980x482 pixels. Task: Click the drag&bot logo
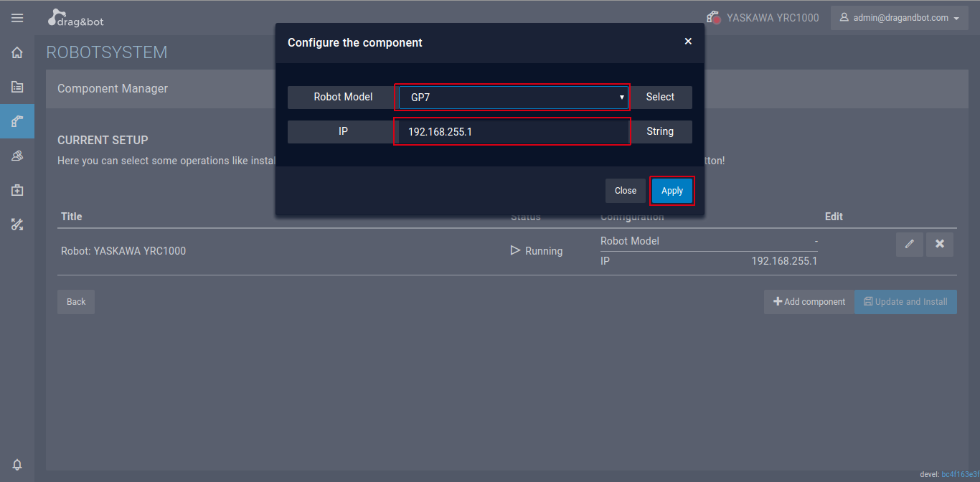pyautogui.click(x=76, y=18)
